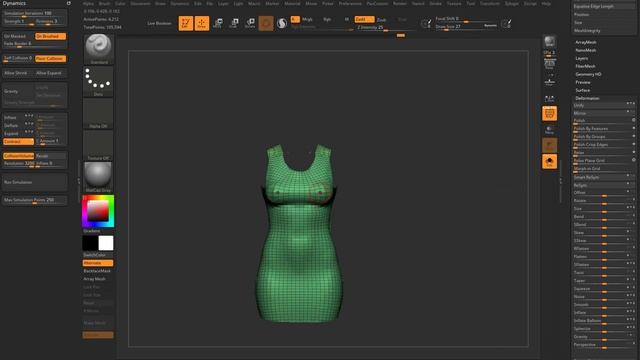Toggle Zsub mode
Image resolution: width=640 pixels, height=360 pixels.
point(381,20)
